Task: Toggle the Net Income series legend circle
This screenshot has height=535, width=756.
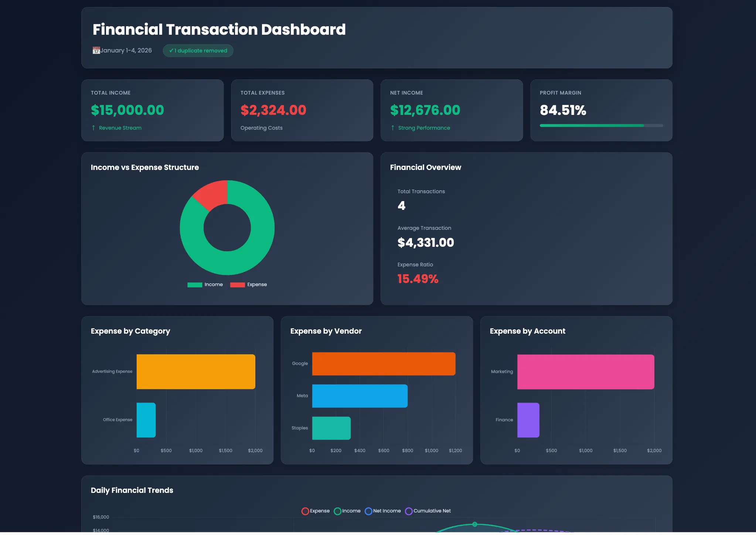Action: click(368, 511)
